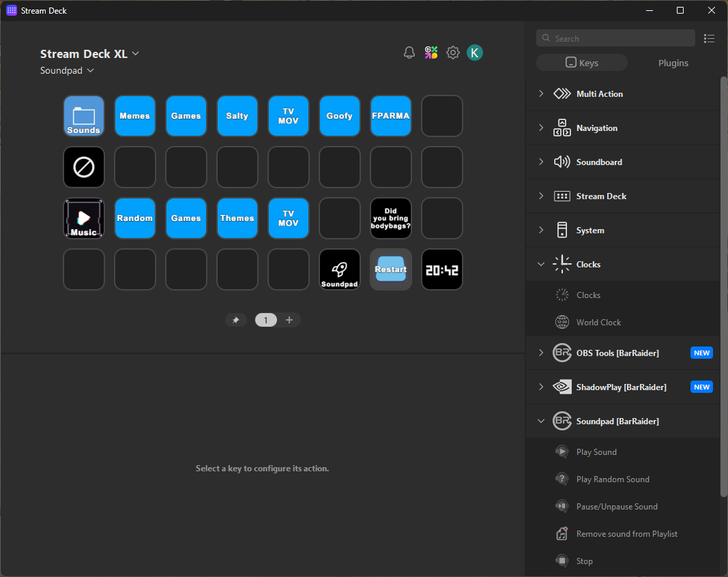The width and height of the screenshot is (728, 577).
Task: Open the notifications bell
Action: click(x=409, y=53)
